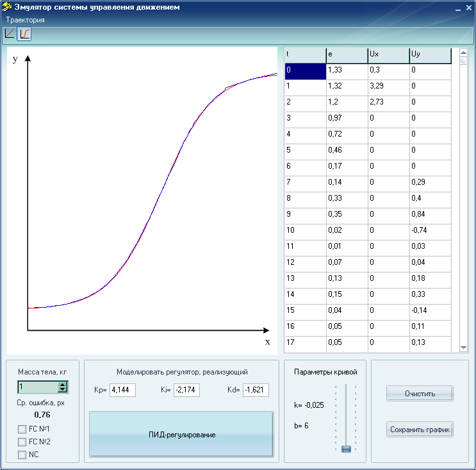Select Uy cell 0,03 in row 11
The width and height of the screenshot is (476, 470).
(431, 248)
